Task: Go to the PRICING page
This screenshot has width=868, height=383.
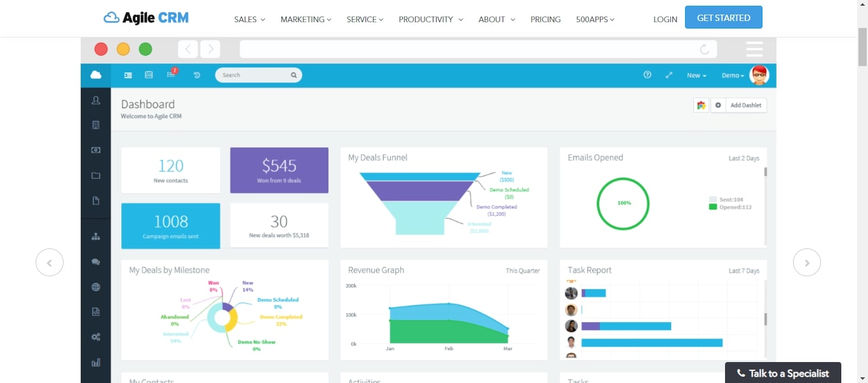Action: pyautogui.click(x=546, y=20)
